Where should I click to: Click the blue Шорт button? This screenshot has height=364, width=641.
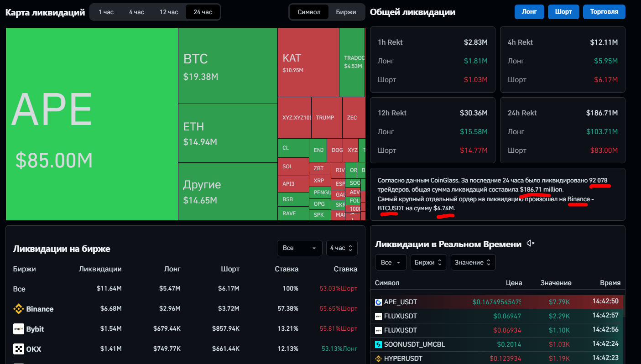click(563, 12)
